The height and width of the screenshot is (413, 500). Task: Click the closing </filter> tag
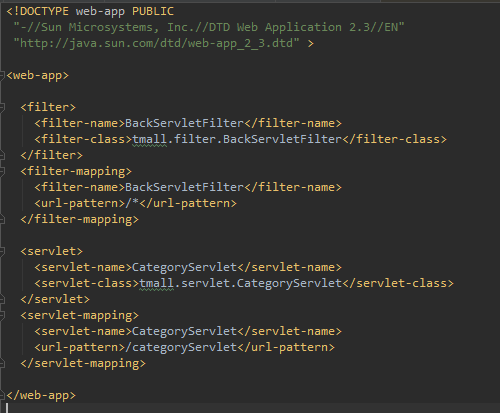pos(51,155)
